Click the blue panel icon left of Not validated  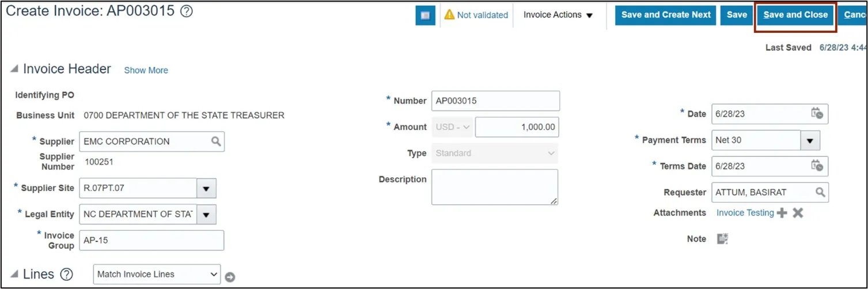425,16
